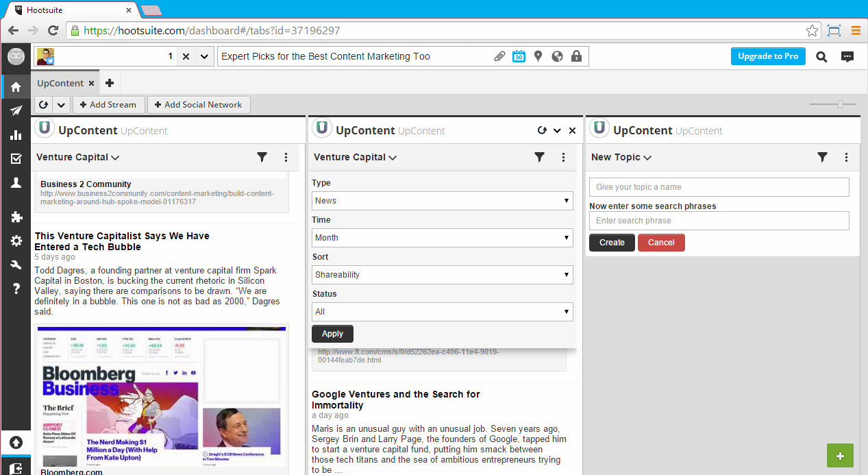Click the add location pin icon
The height and width of the screenshot is (475, 868).
coord(538,56)
